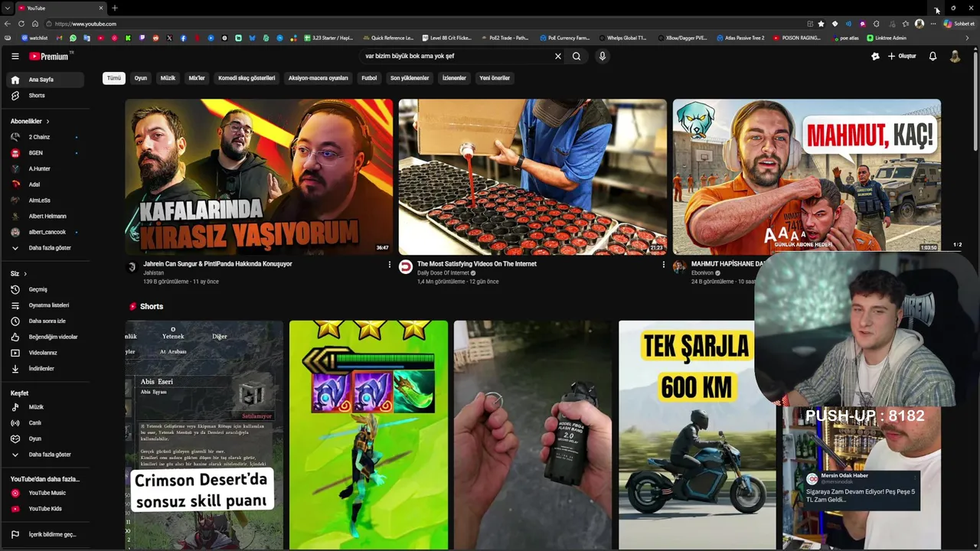Open the notifications bell

(933, 56)
